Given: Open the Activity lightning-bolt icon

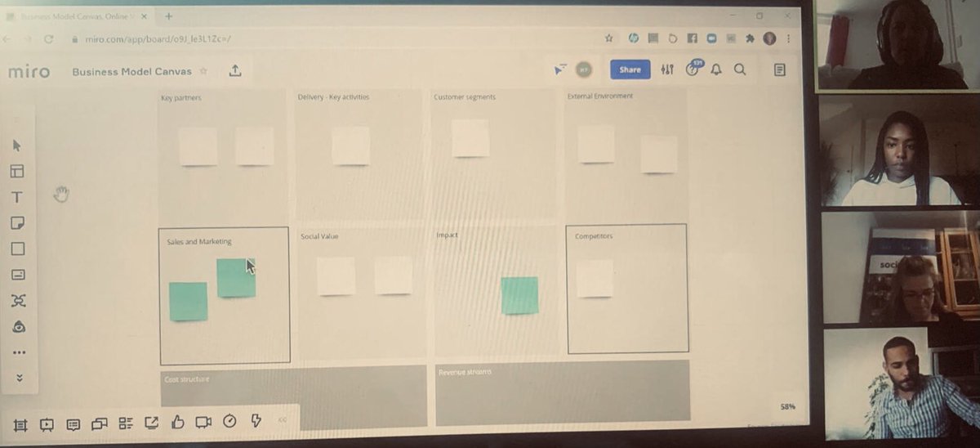Looking at the screenshot, I should (256, 420).
